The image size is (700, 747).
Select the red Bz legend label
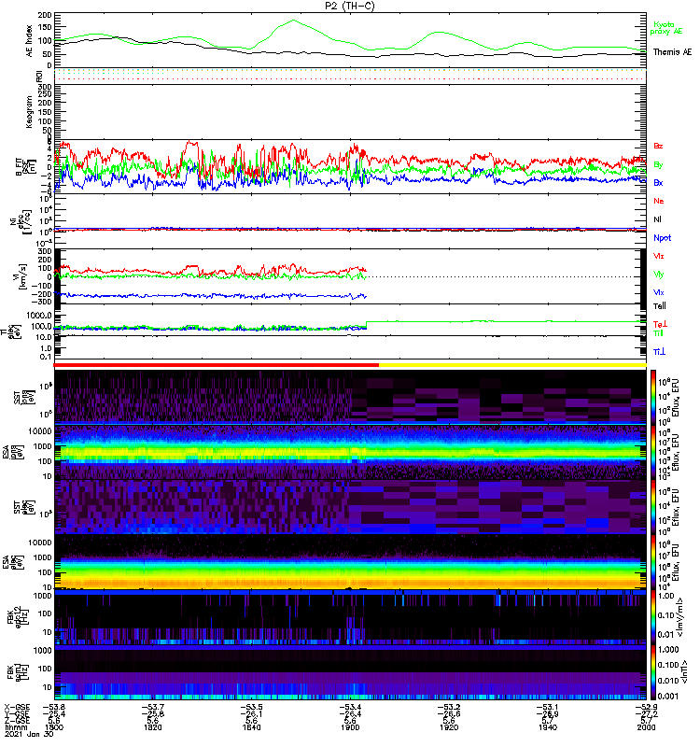[x=658, y=146]
